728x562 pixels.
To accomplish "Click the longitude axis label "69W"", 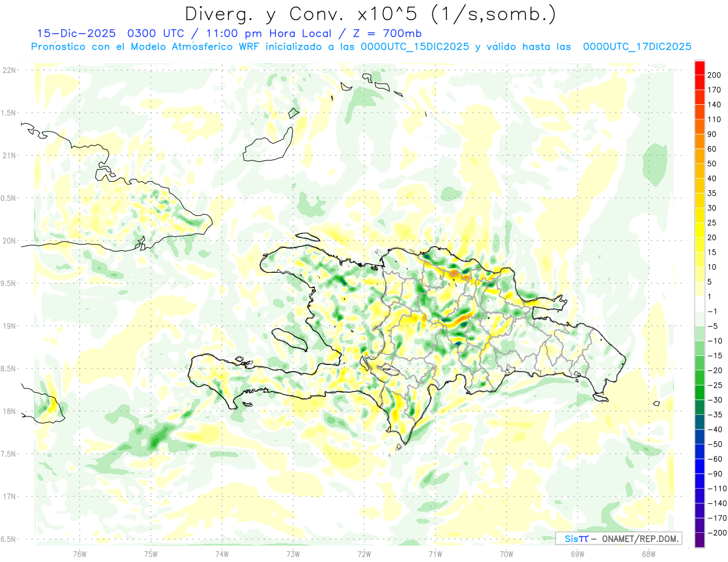I will [x=578, y=554].
